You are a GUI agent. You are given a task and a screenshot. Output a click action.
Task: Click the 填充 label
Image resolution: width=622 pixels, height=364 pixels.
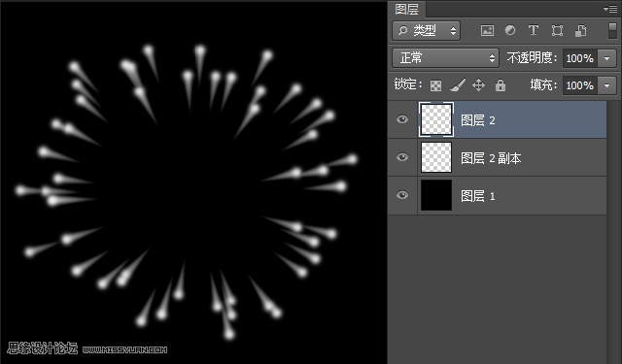click(x=543, y=84)
